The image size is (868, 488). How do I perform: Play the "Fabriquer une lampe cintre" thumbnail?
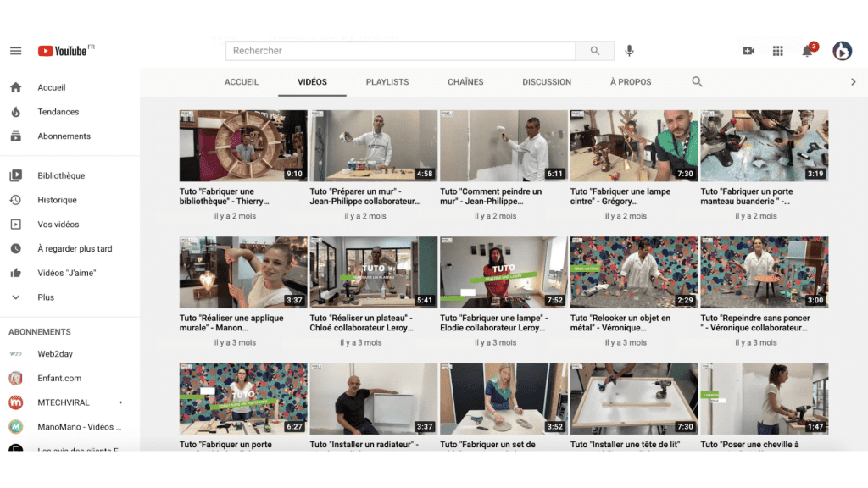634,146
